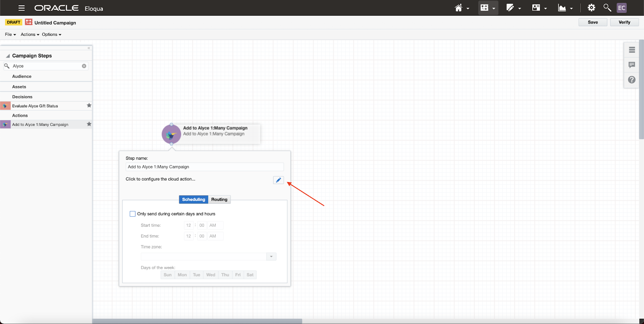This screenshot has width=644, height=324.
Task: Collapse the Actions section header in sidebar
Action: [x=20, y=115]
